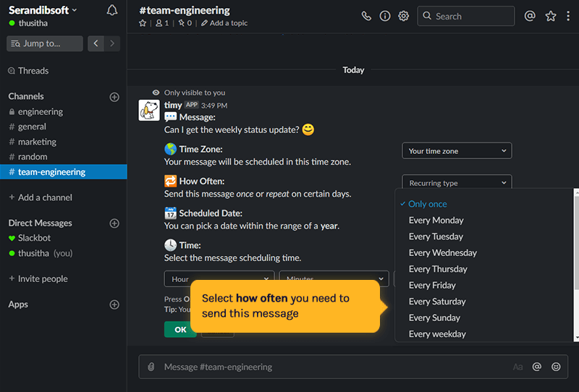Show channel details info icon
The image size is (579, 392).
[385, 16]
